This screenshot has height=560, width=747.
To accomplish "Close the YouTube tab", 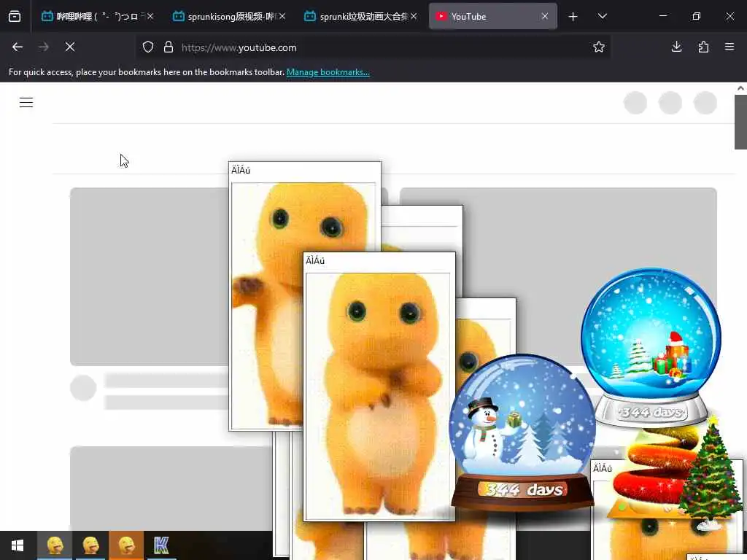I will click(544, 16).
